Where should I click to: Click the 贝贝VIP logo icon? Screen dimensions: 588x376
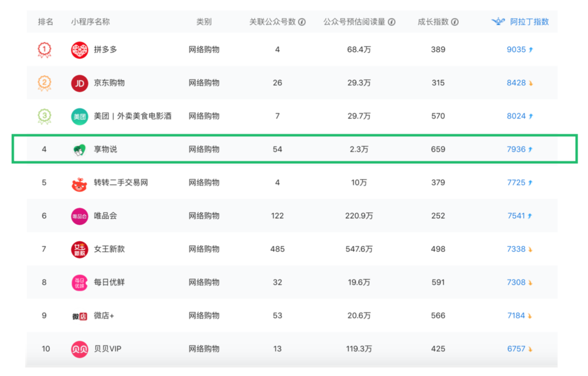click(80, 349)
